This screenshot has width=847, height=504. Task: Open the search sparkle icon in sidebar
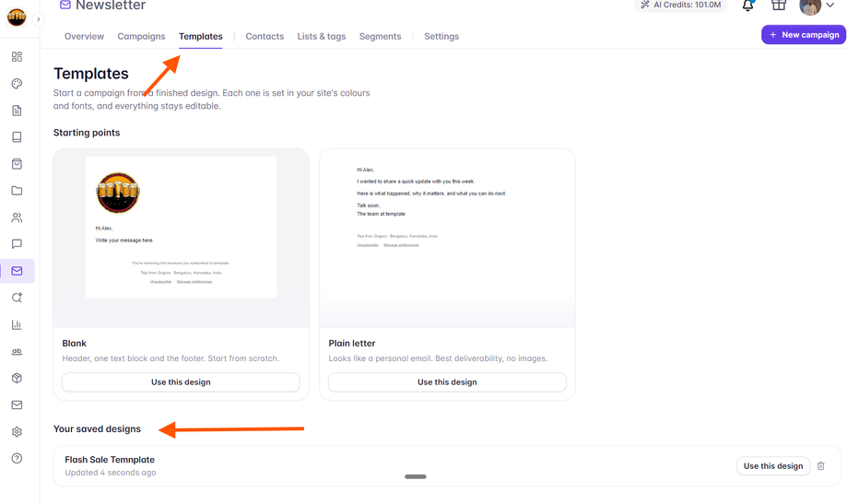click(17, 298)
